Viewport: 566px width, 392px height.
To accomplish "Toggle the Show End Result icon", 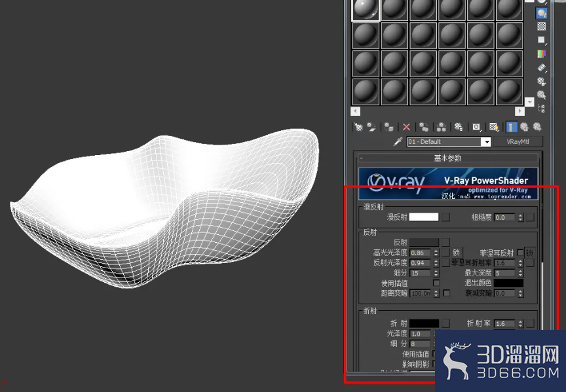I will click(511, 127).
